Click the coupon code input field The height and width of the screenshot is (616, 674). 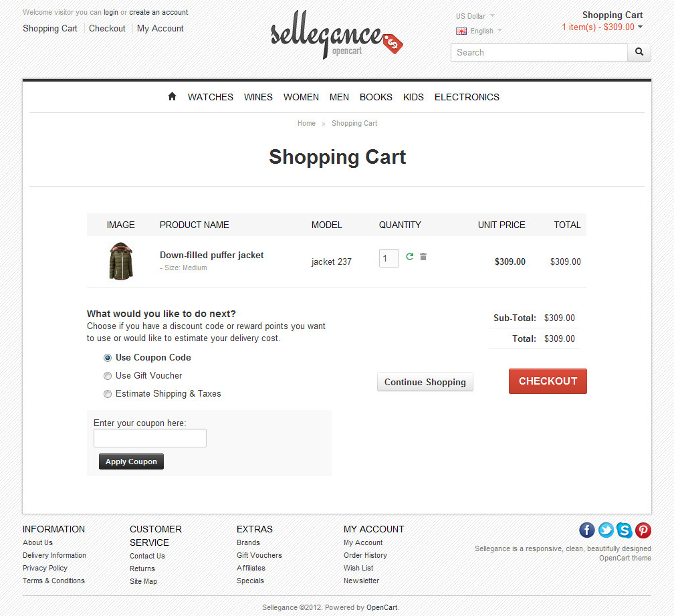point(150,439)
